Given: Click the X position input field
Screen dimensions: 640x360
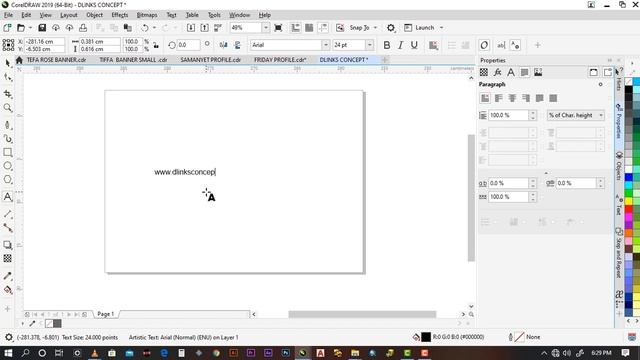Looking at the screenshot, I should click(44, 42).
